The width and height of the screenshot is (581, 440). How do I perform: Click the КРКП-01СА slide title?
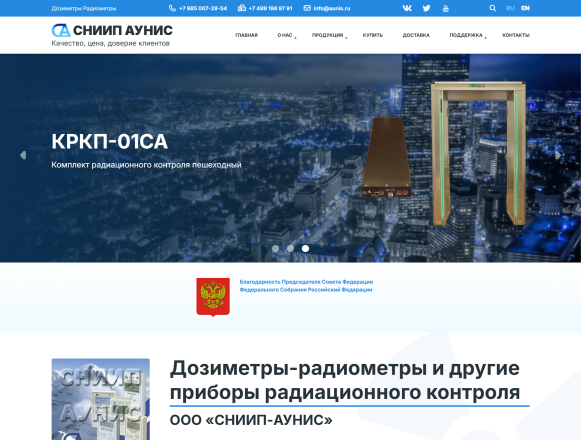(x=110, y=141)
